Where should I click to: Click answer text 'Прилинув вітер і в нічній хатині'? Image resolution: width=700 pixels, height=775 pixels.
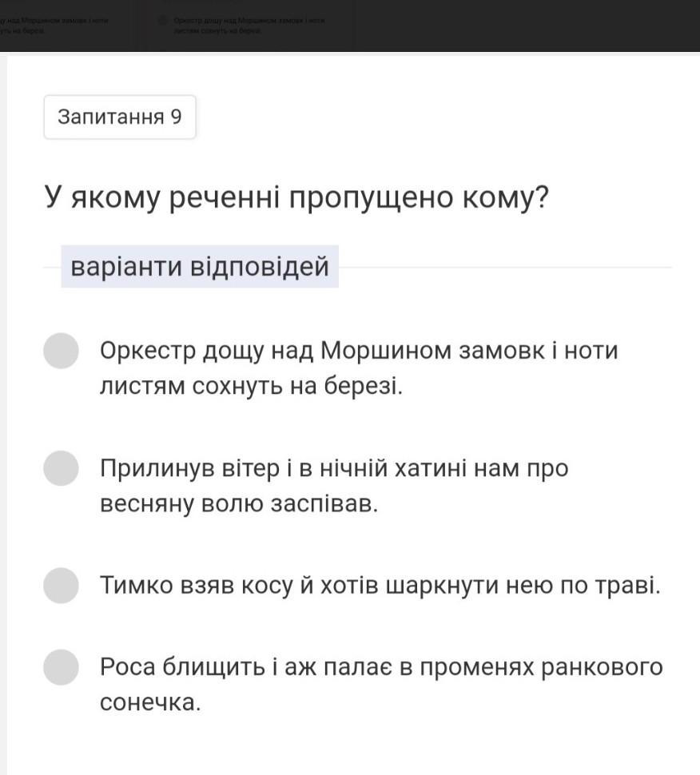click(x=334, y=468)
